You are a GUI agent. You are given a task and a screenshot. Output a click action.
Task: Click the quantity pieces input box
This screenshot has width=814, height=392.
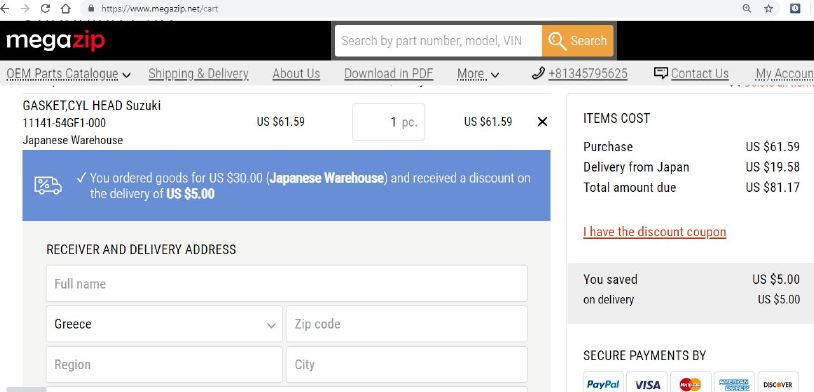point(388,122)
